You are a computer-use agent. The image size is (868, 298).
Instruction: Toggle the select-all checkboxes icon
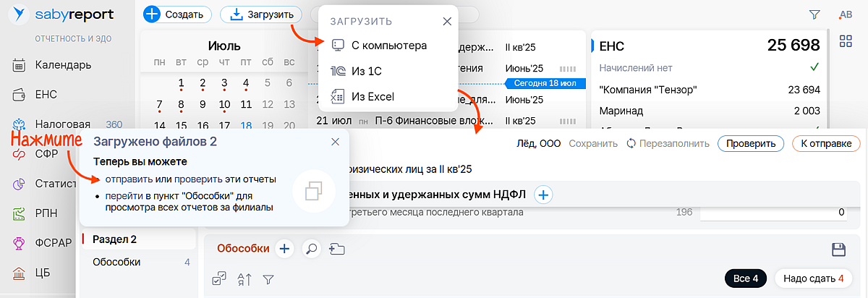pos(219,279)
